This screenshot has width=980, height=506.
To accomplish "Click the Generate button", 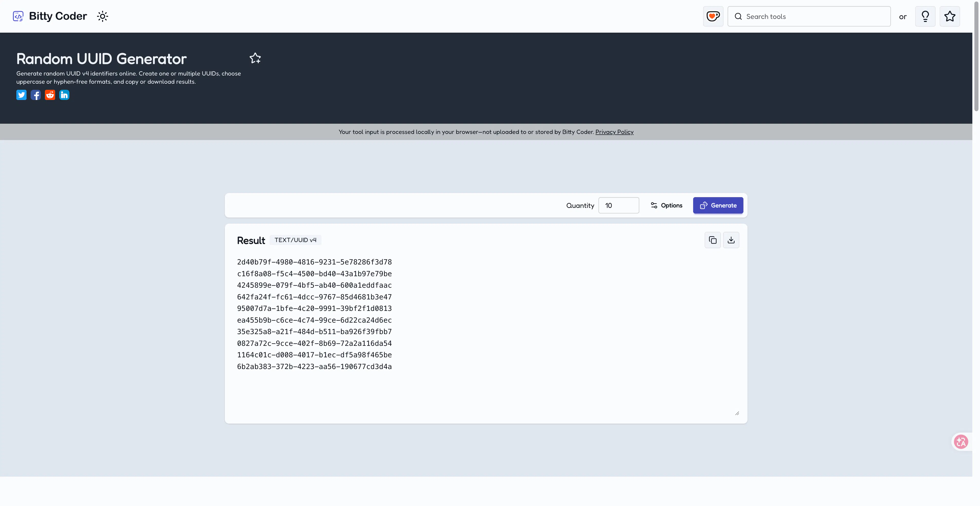I will (x=718, y=205).
